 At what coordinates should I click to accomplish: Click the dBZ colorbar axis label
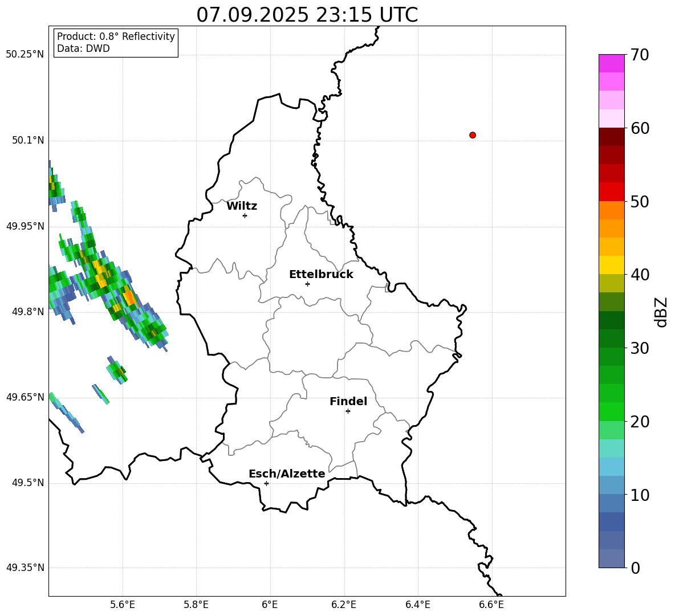tap(662, 312)
